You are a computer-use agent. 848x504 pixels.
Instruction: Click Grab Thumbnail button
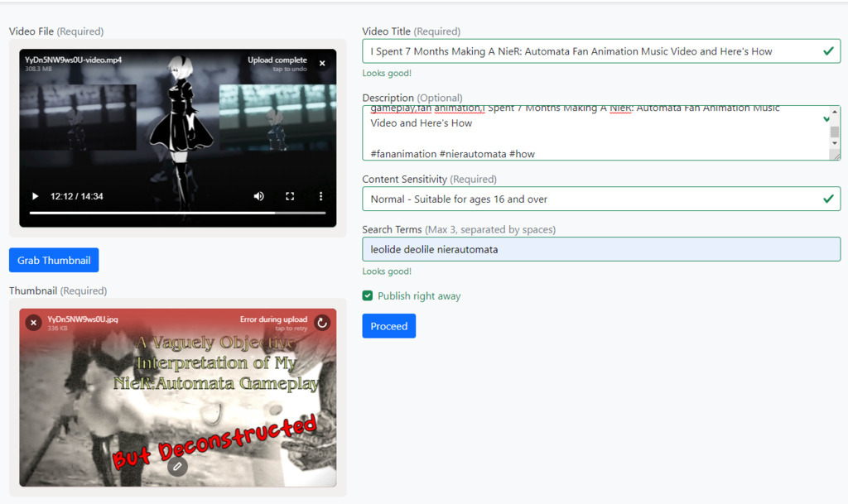click(54, 260)
